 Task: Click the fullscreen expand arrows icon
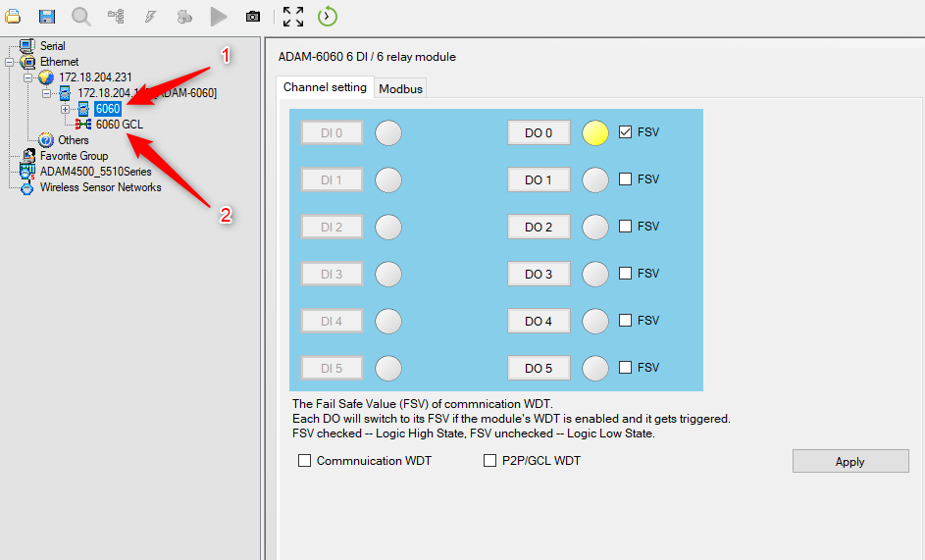pyautogui.click(x=292, y=17)
